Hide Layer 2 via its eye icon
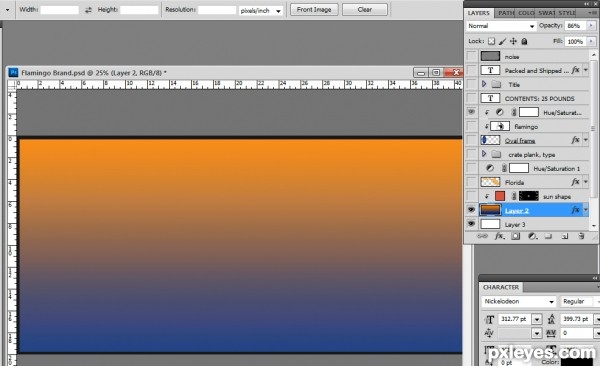This screenshot has width=600, height=366. click(x=471, y=210)
